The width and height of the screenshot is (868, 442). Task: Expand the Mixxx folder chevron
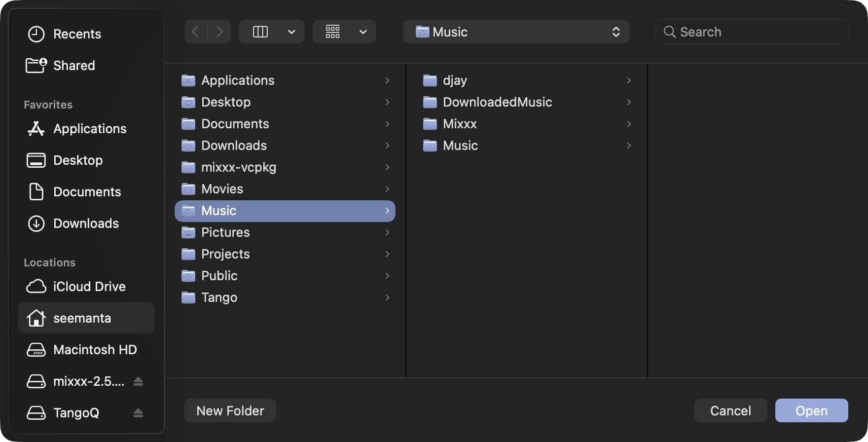pyautogui.click(x=629, y=124)
